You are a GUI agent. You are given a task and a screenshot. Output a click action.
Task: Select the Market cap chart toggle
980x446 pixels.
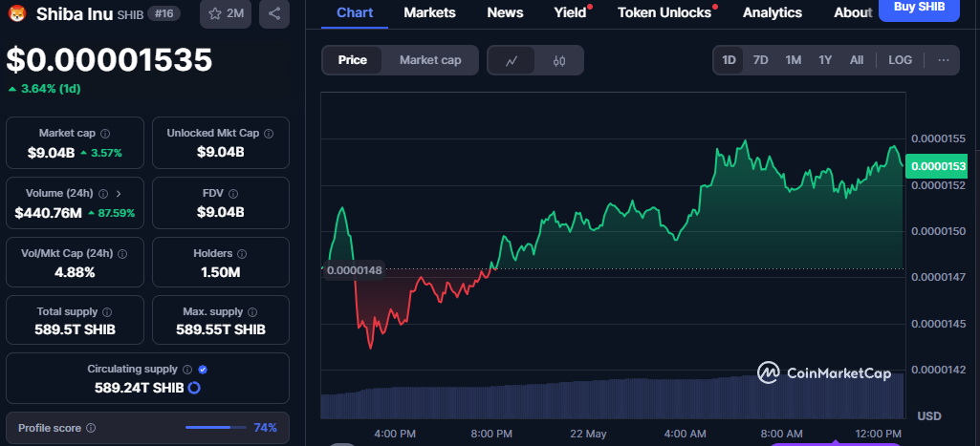click(x=430, y=60)
